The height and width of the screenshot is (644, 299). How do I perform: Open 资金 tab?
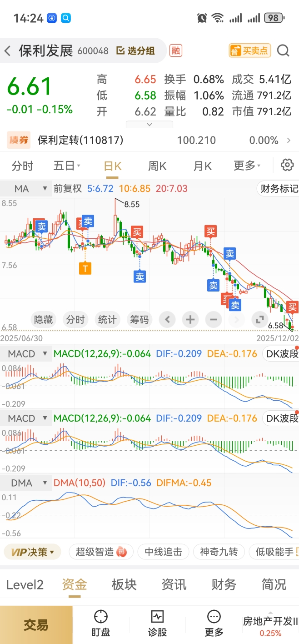pyautogui.click(x=75, y=584)
